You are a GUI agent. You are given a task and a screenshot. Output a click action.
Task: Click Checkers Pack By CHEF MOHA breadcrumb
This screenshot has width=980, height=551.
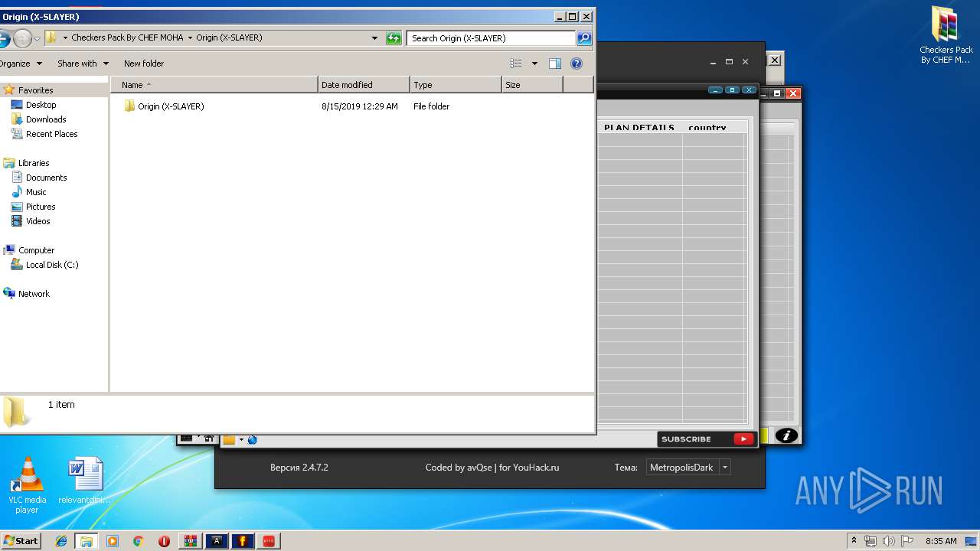pyautogui.click(x=127, y=37)
